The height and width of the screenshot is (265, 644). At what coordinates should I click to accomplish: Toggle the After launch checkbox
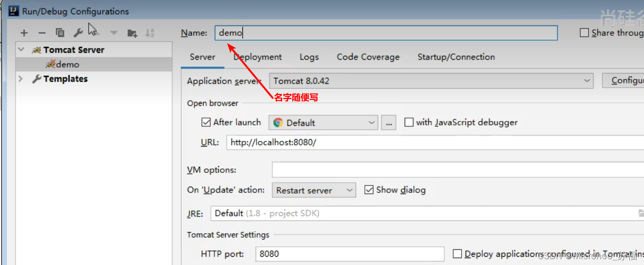pyautogui.click(x=206, y=122)
